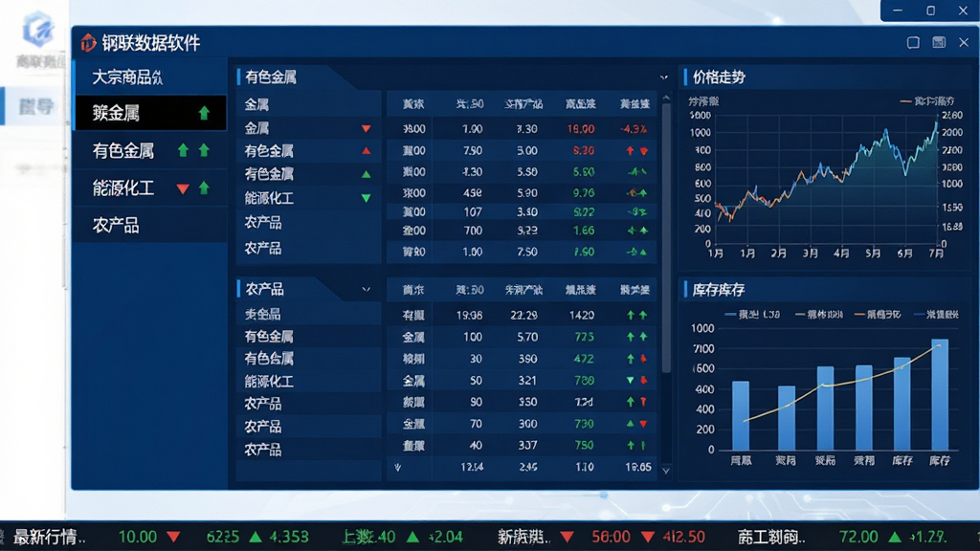The height and width of the screenshot is (551, 980).
Task: Click the restore-window square icon beside the layout icon
Action: (x=913, y=42)
